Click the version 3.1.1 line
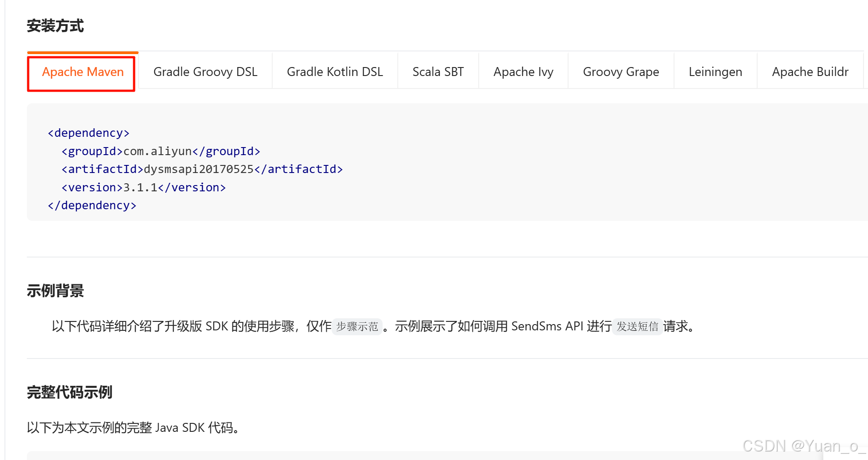Image resolution: width=868 pixels, height=460 pixels. [x=143, y=187]
